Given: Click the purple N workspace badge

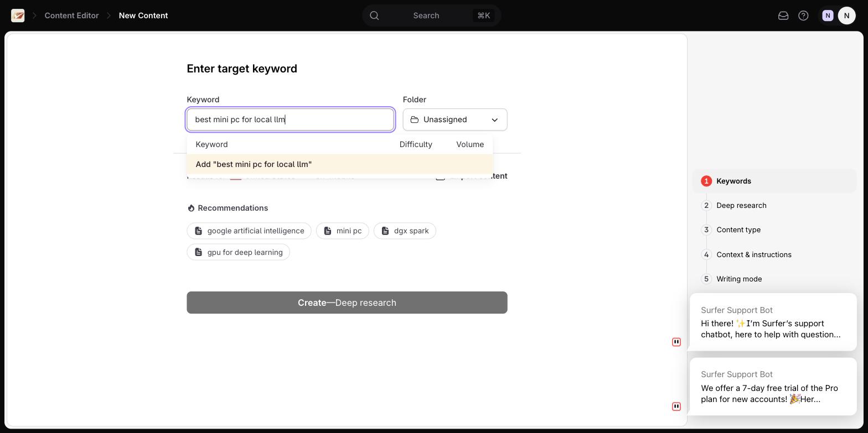Looking at the screenshot, I should tap(828, 15).
